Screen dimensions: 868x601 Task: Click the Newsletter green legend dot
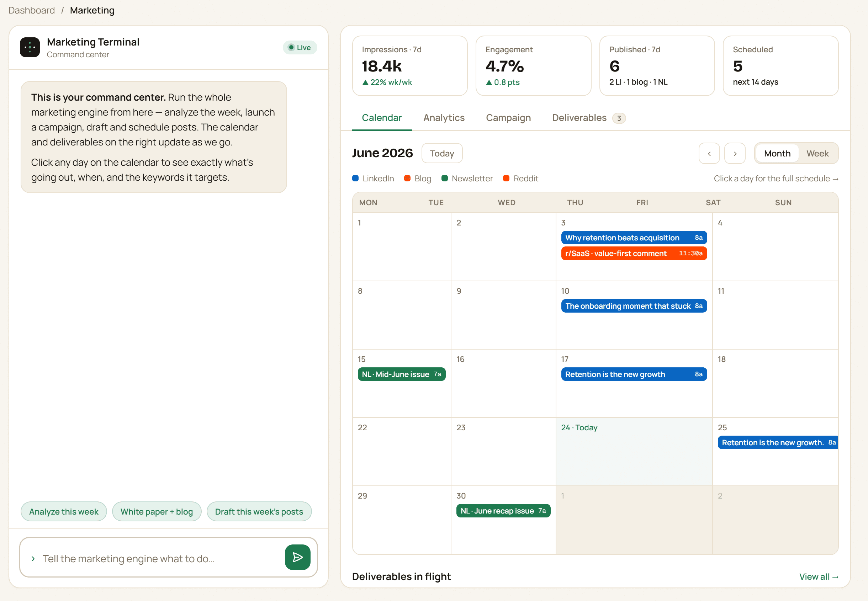(444, 179)
